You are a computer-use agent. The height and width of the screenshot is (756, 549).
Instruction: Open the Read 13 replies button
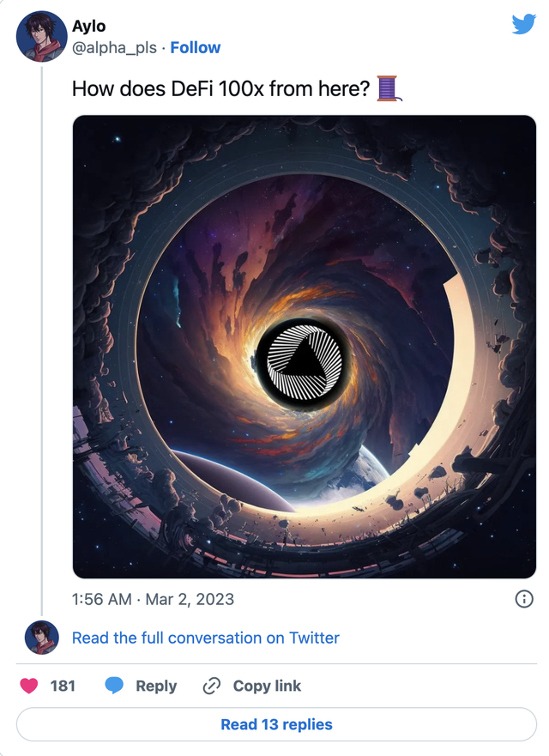tap(276, 724)
